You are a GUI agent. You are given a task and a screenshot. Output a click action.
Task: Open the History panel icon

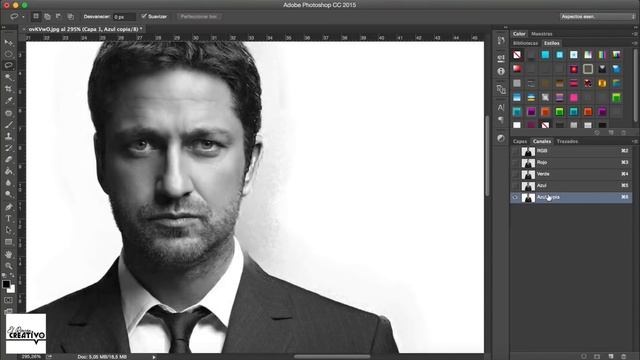pos(501,40)
